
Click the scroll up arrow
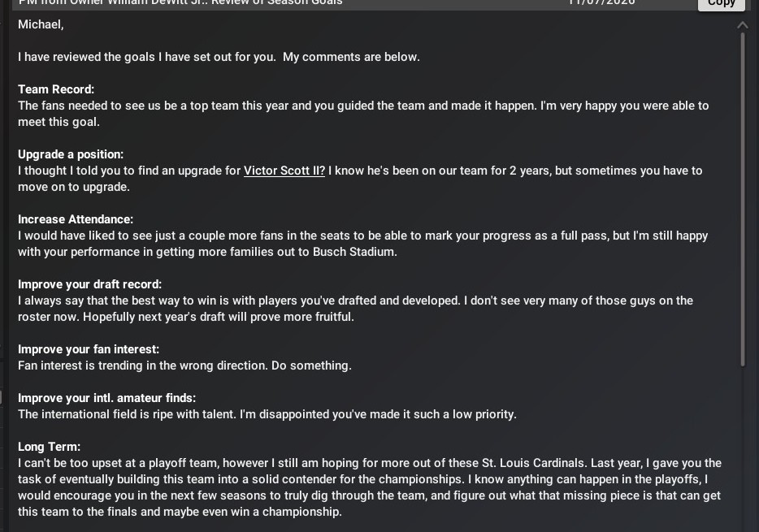(x=743, y=25)
